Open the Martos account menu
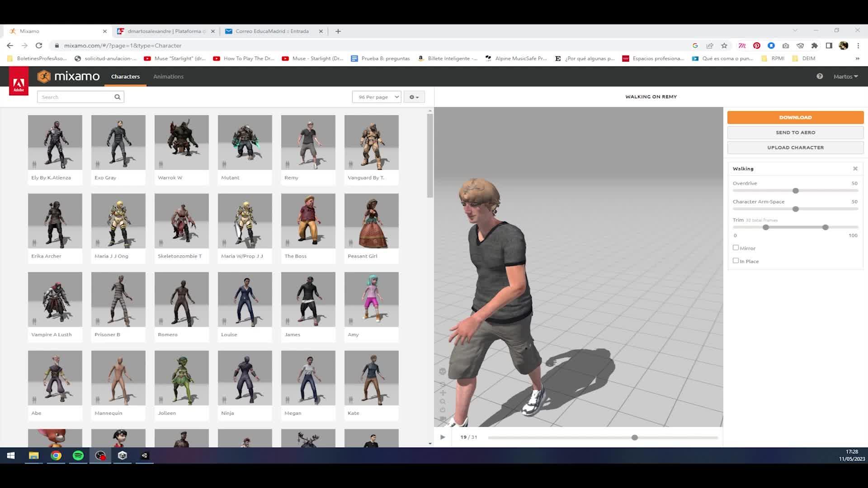868x488 pixels. [x=845, y=76]
